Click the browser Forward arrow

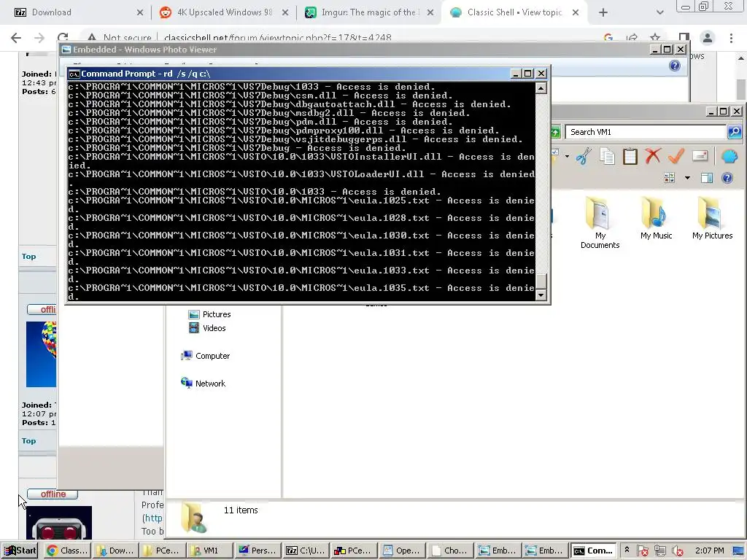coord(39,38)
